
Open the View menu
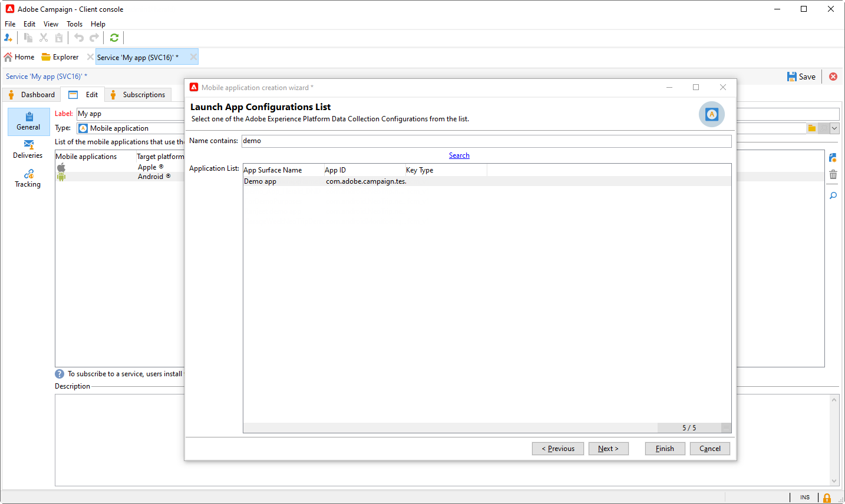(51, 24)
